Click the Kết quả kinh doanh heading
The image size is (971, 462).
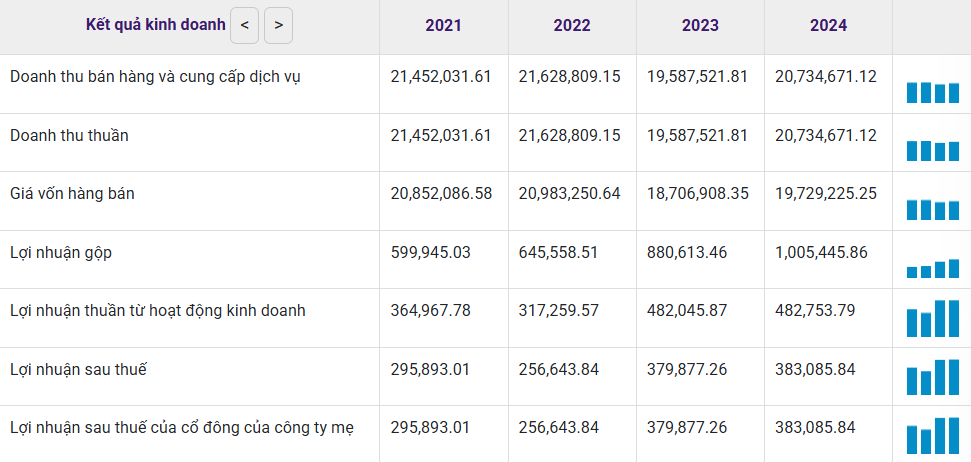coord(155,26)
